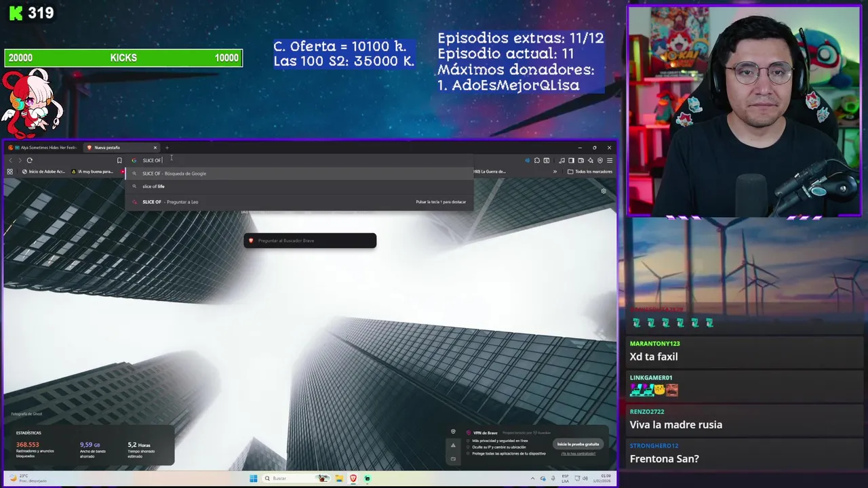Open the Brave Wallet icon
Image resolution: width=868 pixels, height=488 pixels.
point(580,161)
